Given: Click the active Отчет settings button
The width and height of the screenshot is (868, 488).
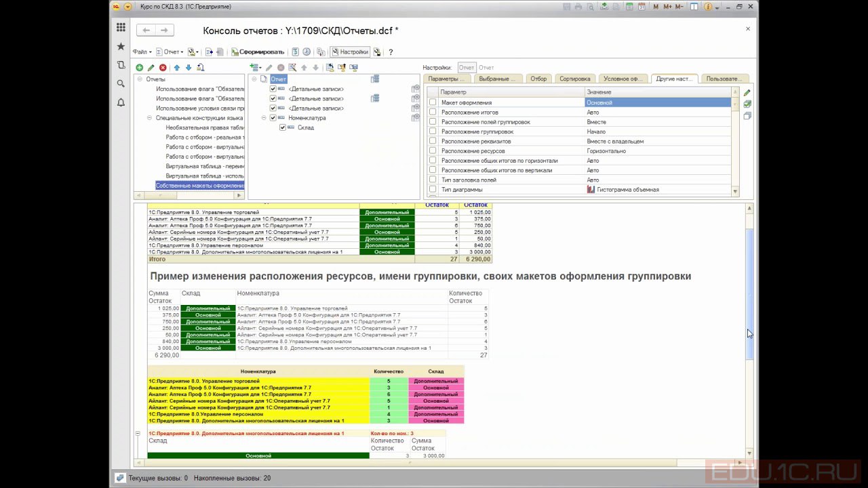Looking at the screenshot, I should [x=467, y=68].
